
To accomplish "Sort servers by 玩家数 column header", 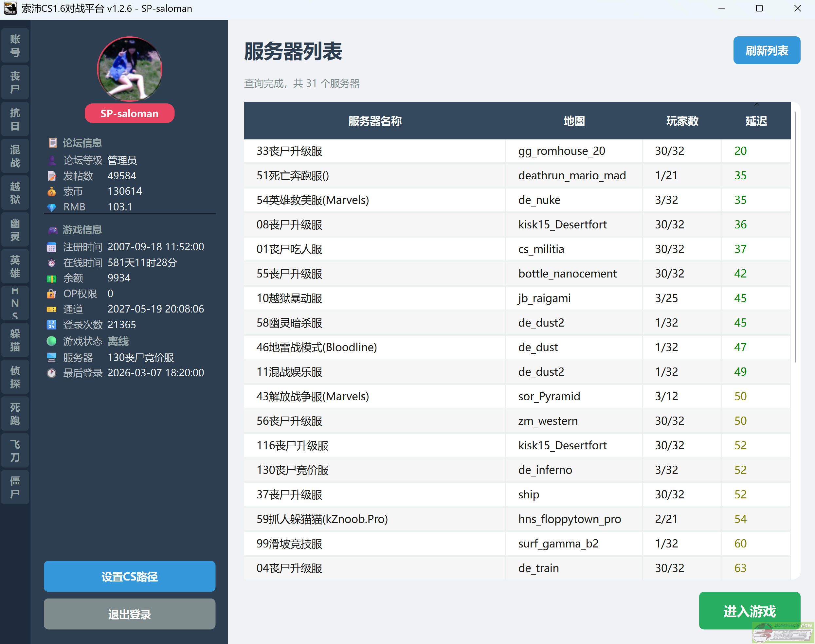I will (x=682, y=121).
